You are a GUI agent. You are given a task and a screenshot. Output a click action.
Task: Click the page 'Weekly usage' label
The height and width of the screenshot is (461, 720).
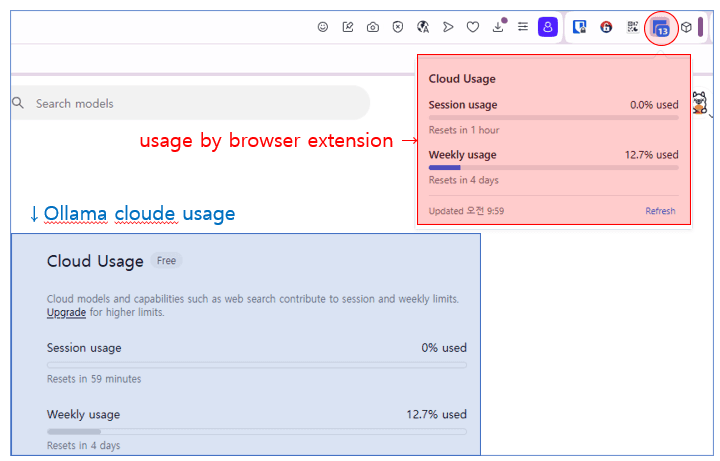83,415
